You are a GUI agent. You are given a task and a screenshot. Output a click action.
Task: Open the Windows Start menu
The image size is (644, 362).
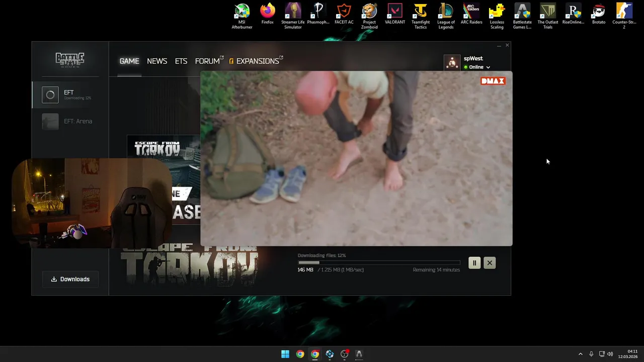click(285, 354)
